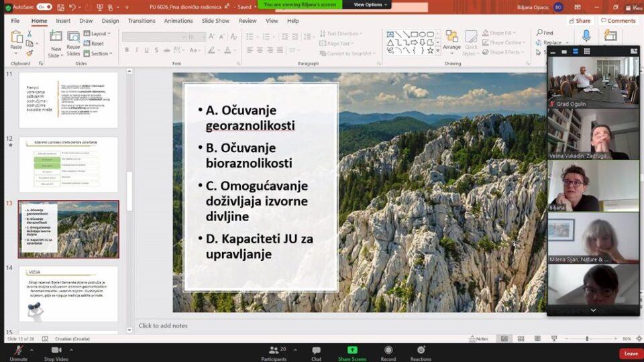Image resolution: width=644 pixels, height=362 pixels.
Task: Unmute microphone in Zoom toolbar
Action: click(x=19, y=353)
